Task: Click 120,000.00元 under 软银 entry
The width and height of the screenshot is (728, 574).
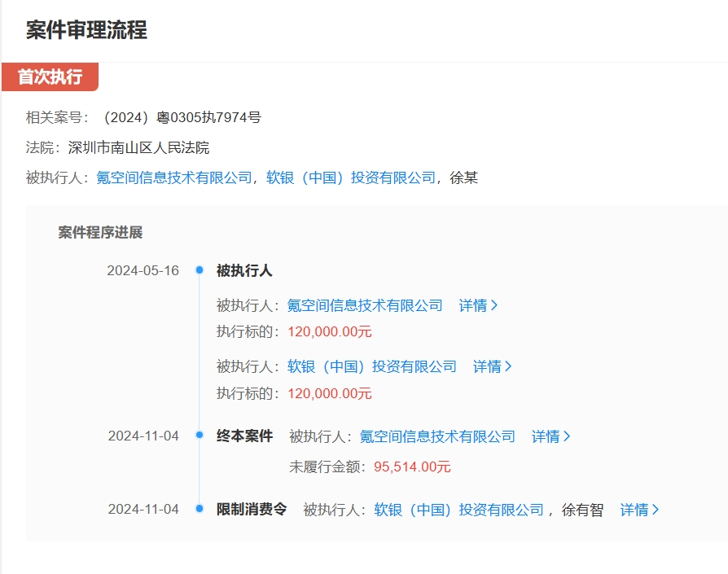Action: click(x=330, y=393)
